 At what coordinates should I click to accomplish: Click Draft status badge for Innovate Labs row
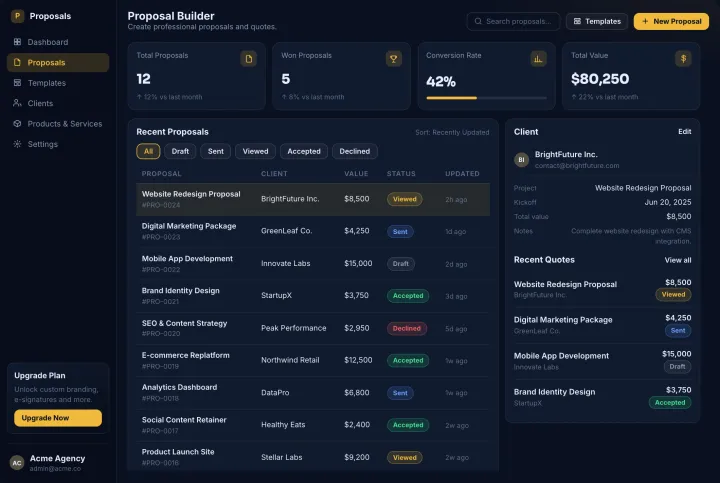click(x=401, y=264)
